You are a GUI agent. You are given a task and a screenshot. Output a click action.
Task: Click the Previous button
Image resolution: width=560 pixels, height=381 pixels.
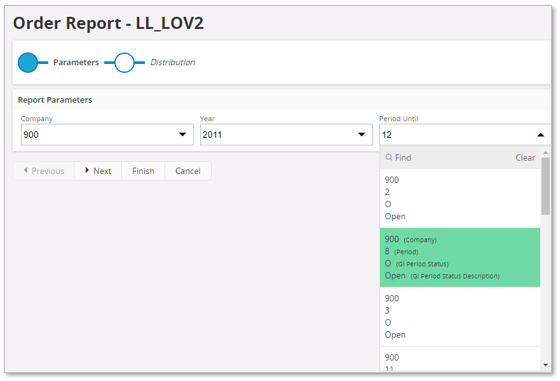44,171
